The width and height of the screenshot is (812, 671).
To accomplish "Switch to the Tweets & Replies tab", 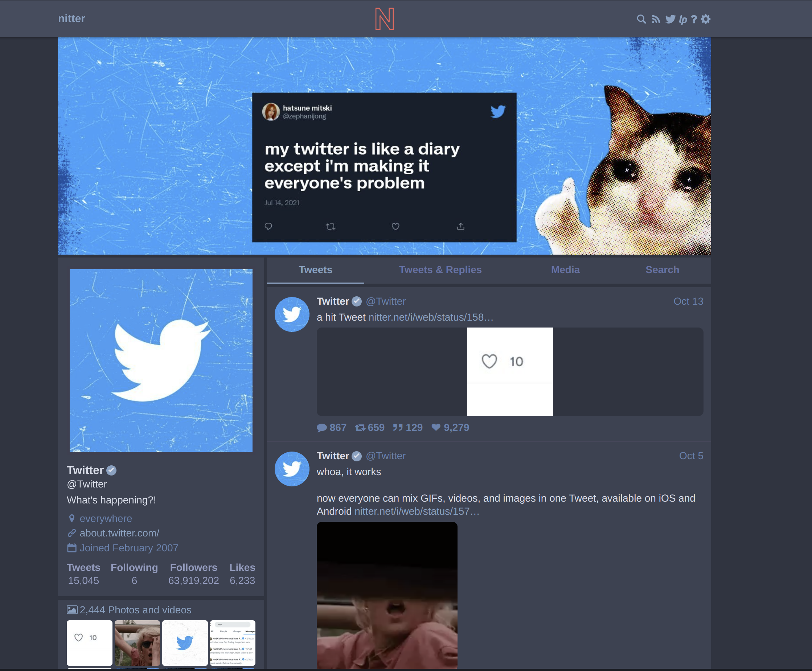I will 440,270.
